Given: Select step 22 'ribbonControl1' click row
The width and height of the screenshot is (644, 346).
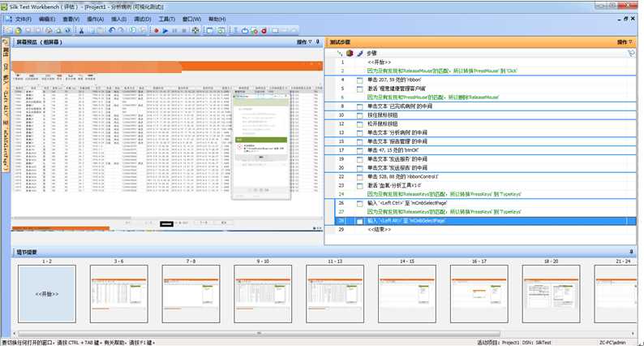Looking at the screenshot, I should click(479, 176).
